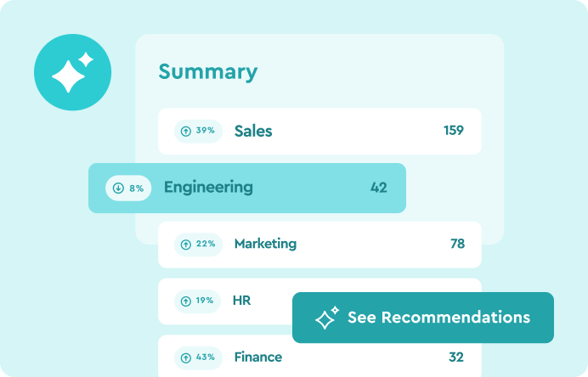588x377 pixels.
Task: Click the up-arrow icon beside 39%
Action: click(x=186, y=131)
